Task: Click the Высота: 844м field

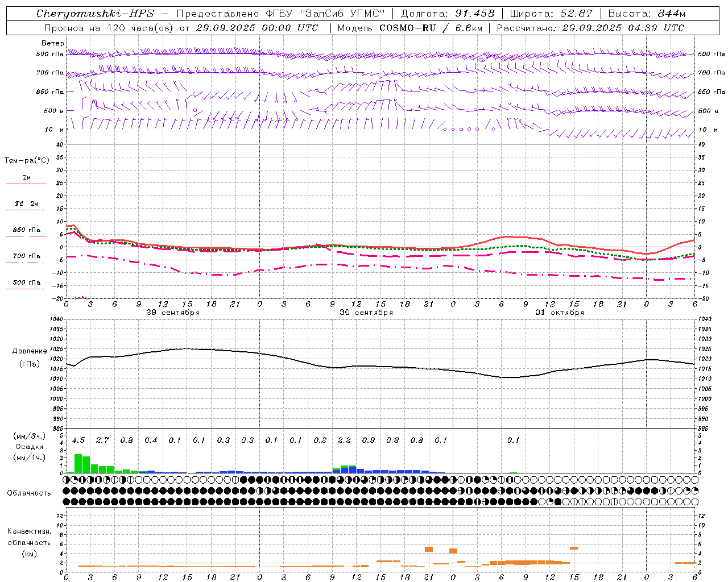Action: point(647,14)
